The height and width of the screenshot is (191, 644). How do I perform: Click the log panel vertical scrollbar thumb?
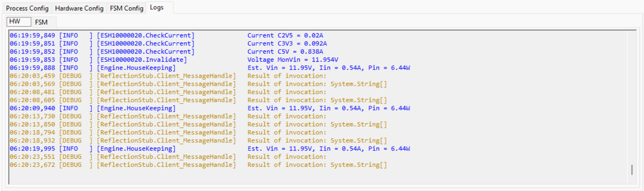632,170
